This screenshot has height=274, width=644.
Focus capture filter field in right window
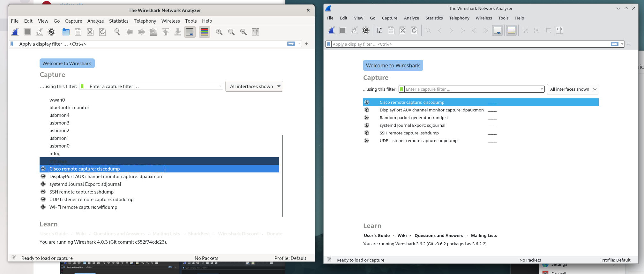472,89
